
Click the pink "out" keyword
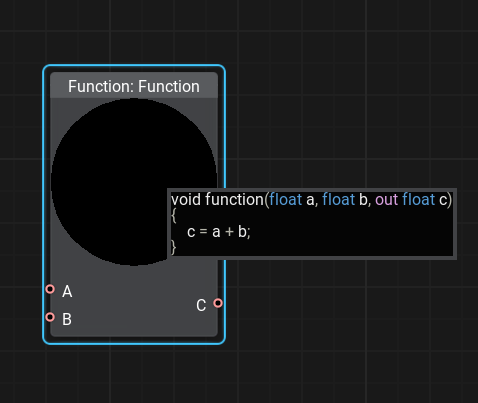coord(387,200)
